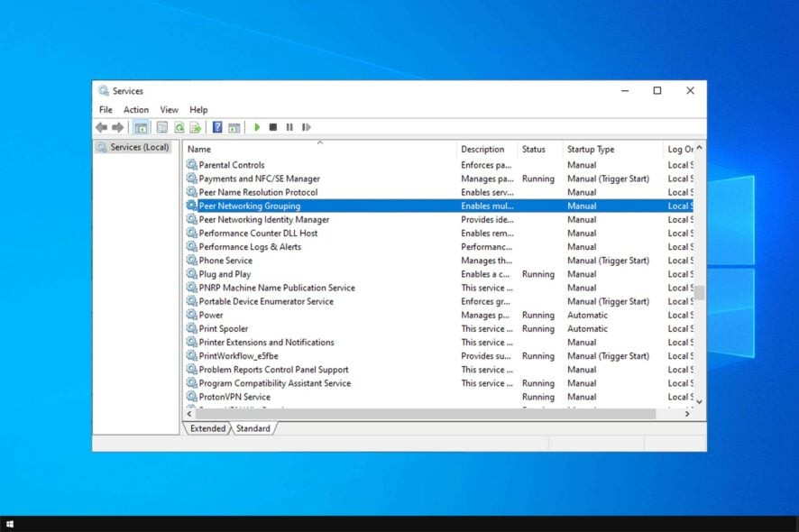This screenshot has height=532, width=799.
Task: Click Manual (Trigger Start) for Phone Service
Action: pyautogui.click(x=609, y=261)
